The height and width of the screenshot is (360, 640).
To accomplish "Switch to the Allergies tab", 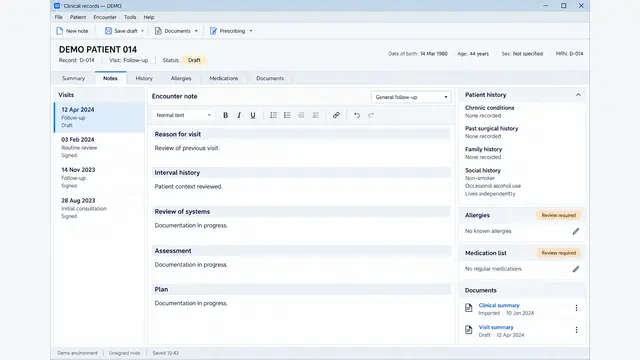I will 181,78.
